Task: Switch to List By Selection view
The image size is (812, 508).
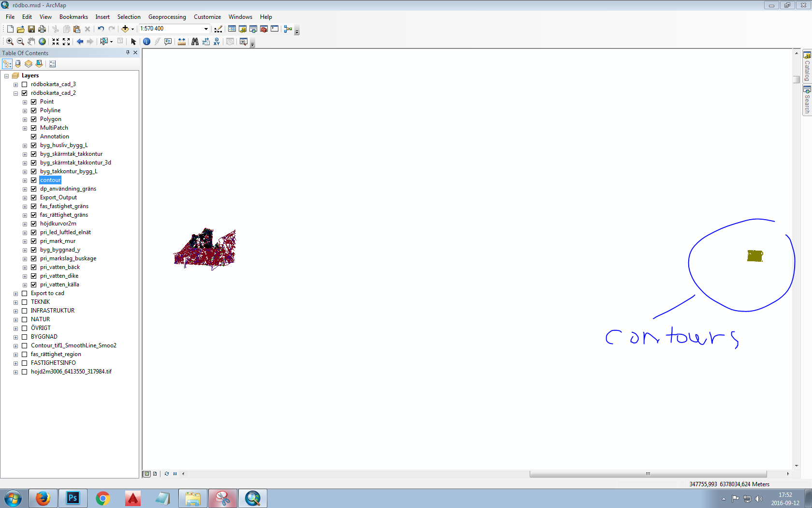Action: 39,64
